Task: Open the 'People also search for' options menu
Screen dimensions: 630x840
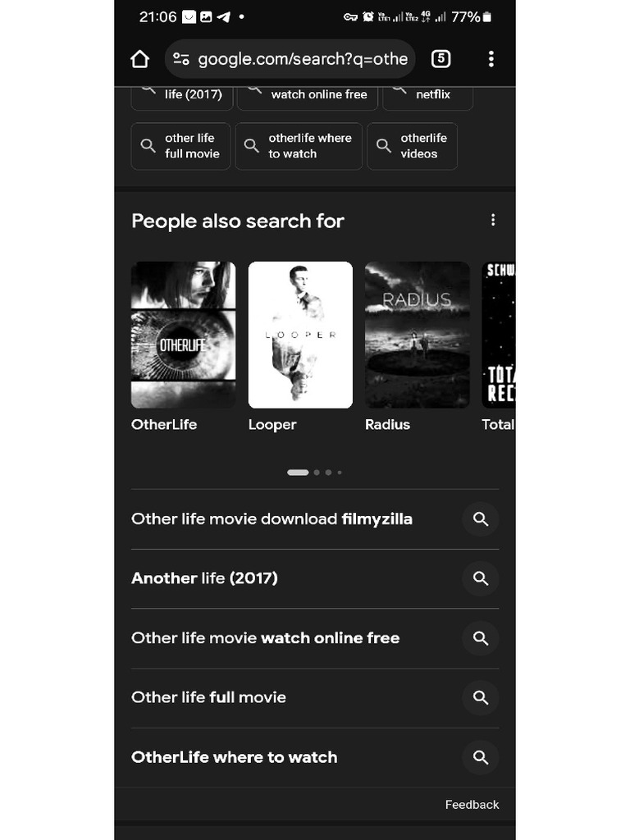Action: [x=493, y=220]
